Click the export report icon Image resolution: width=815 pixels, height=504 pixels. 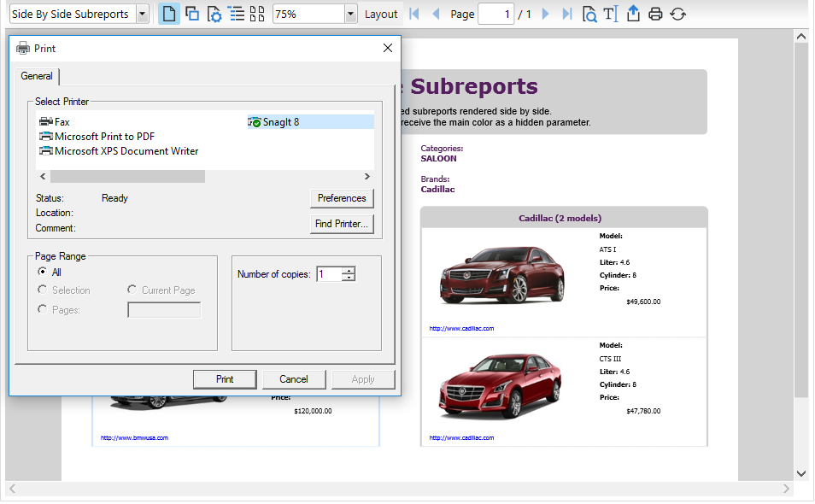pyautogui.click(x=633, y=14)
